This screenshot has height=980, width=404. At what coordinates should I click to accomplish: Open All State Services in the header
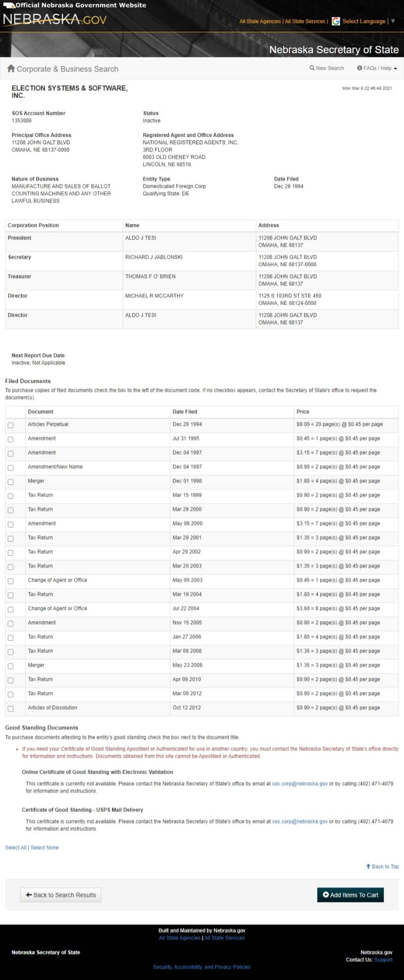click(305, 21)
